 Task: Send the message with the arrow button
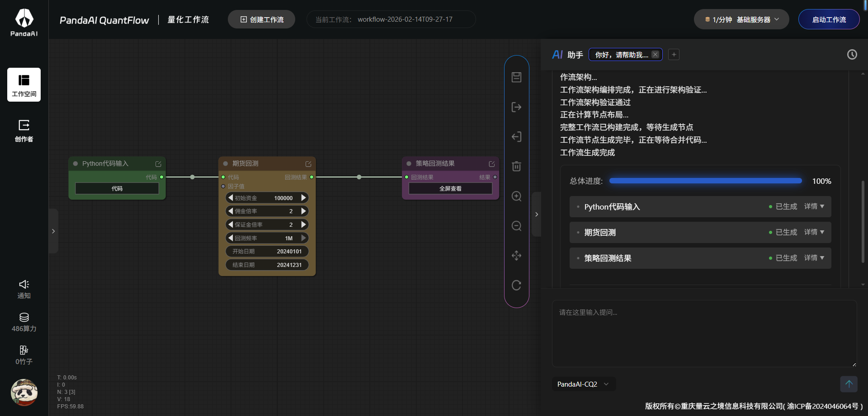pyautogui.click(x=849, y=384)
